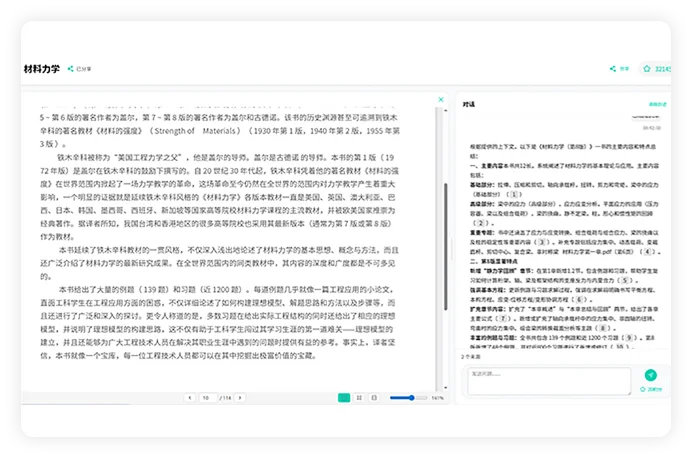The image size is (693, 459).
Task: Open citation reference 7 in the chat answer
Action: [x=503, y=319]
